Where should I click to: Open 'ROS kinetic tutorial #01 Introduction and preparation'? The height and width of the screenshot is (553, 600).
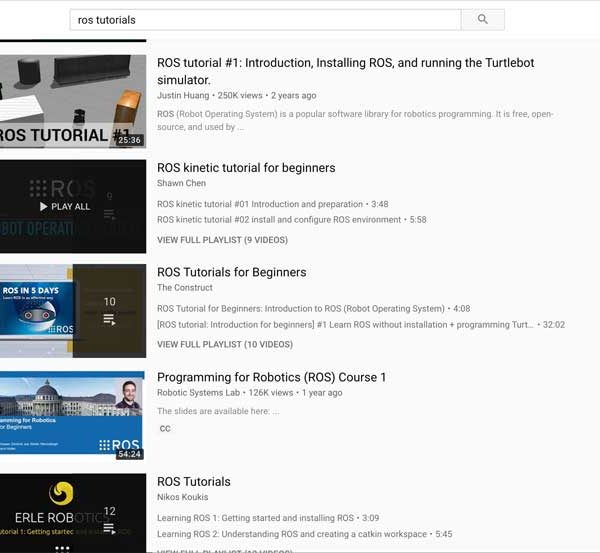[260, 204]
